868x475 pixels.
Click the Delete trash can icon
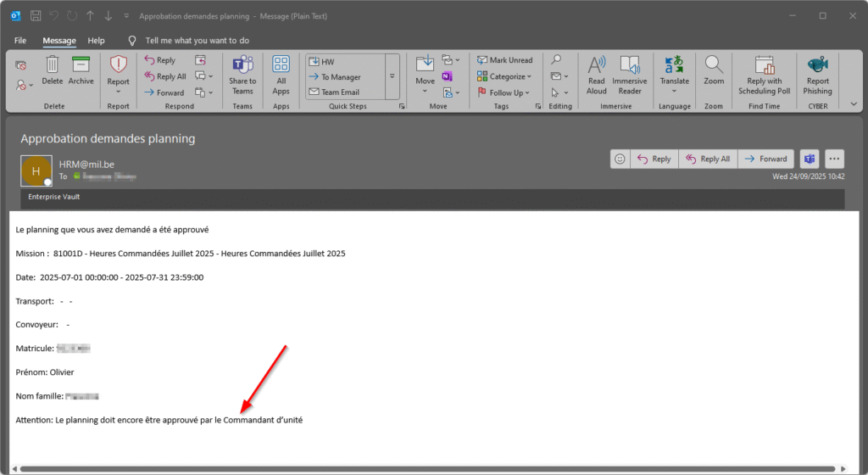pyautogui.click(x=53, y=67)
